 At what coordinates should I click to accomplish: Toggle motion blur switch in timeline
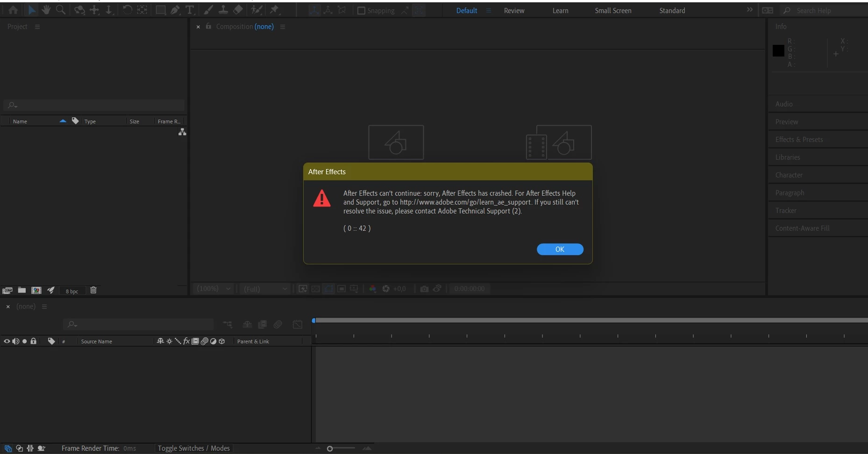tap(278, 324)
